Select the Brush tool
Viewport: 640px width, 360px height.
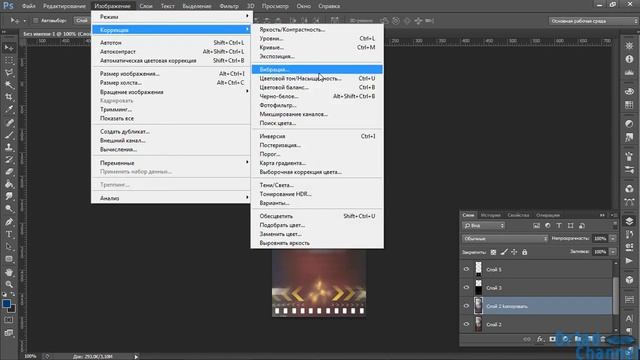point(9,135)
